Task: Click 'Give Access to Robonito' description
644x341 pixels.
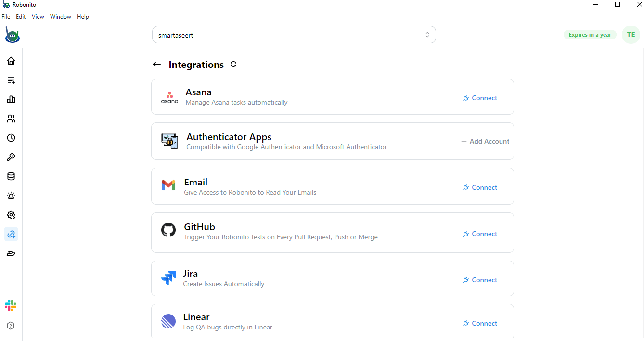Action: [x=250, y=192]
